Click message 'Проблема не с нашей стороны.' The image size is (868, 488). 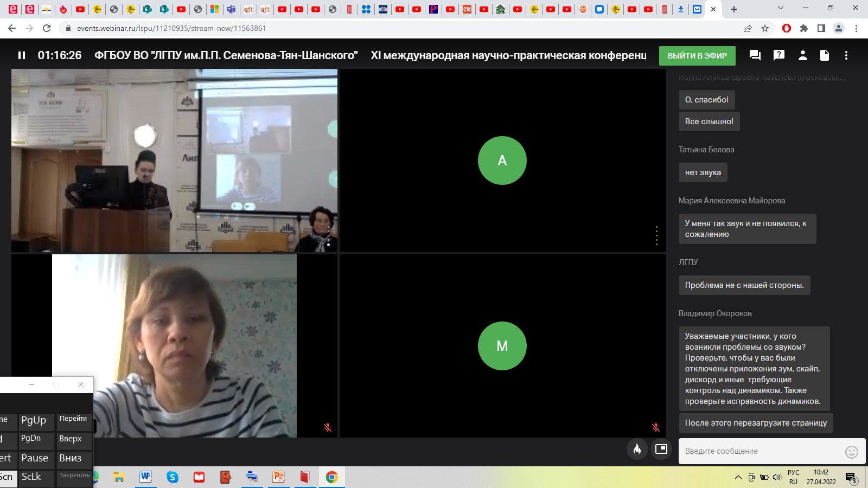click(x=744, y=285)
